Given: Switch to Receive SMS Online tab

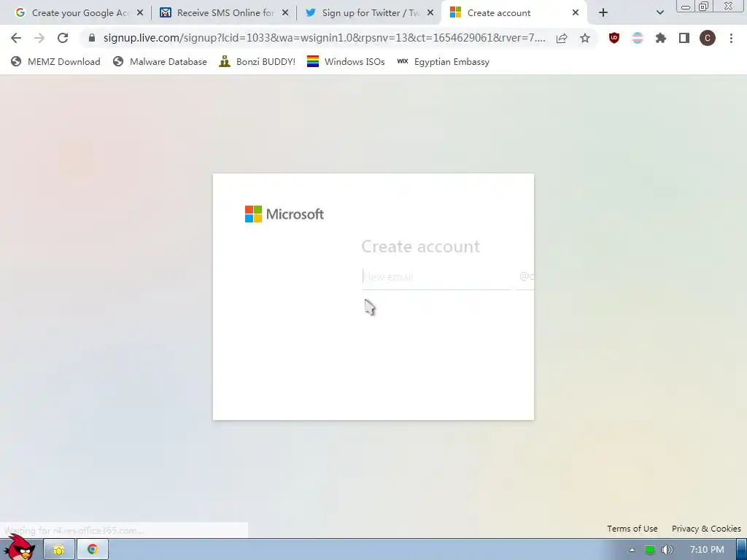Looking at the screenshot, I should coord(225,13).
